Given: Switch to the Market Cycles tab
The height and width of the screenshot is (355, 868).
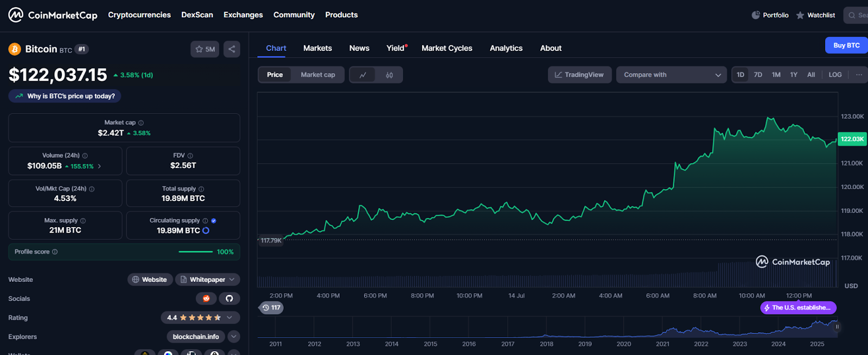Looking at the screenshot, I should (447, 48).
